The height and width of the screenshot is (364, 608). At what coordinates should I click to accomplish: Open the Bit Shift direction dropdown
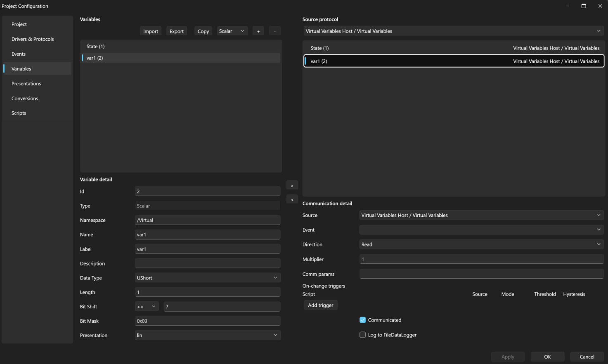click(147, 307)
